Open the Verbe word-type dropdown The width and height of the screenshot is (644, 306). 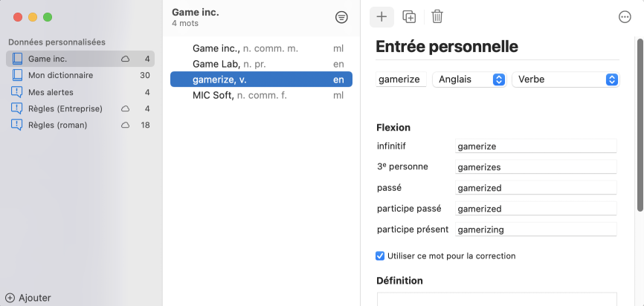pyautogui.click(x=566, y=79)
